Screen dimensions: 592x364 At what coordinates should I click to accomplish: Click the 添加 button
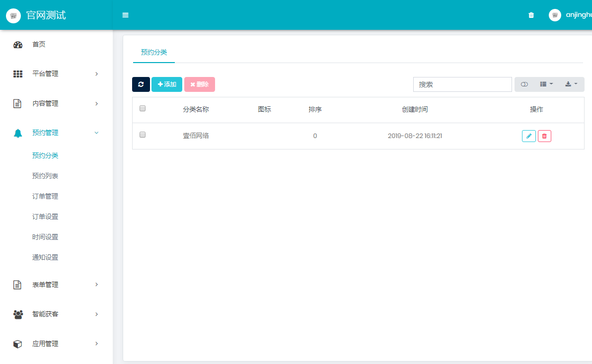tap(167, 84)
